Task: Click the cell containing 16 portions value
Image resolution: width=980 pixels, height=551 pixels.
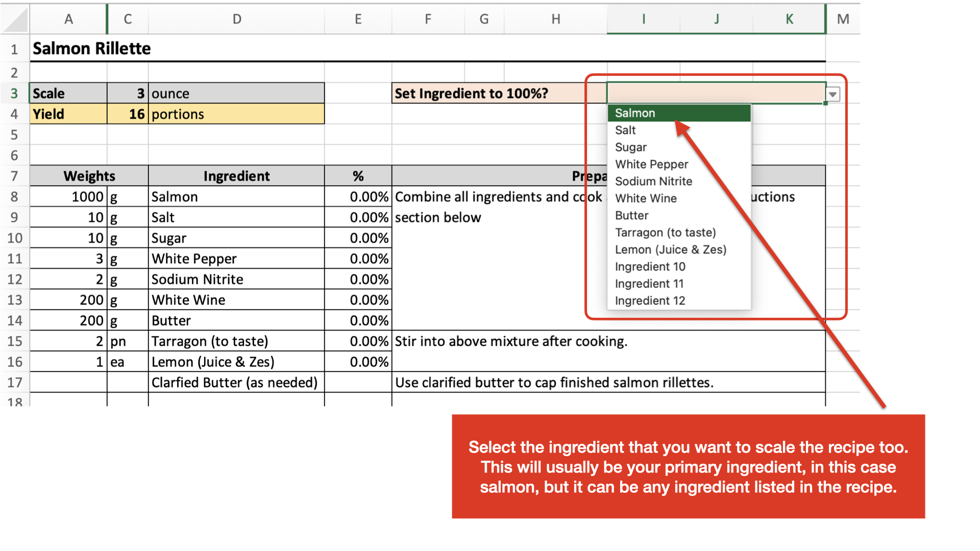Action: 127,114
